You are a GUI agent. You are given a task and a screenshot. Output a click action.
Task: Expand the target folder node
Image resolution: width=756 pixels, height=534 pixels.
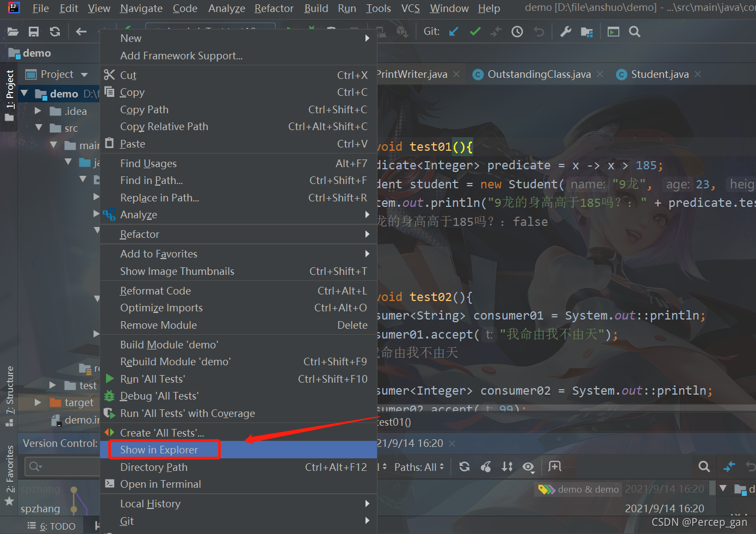pos(38,402)
